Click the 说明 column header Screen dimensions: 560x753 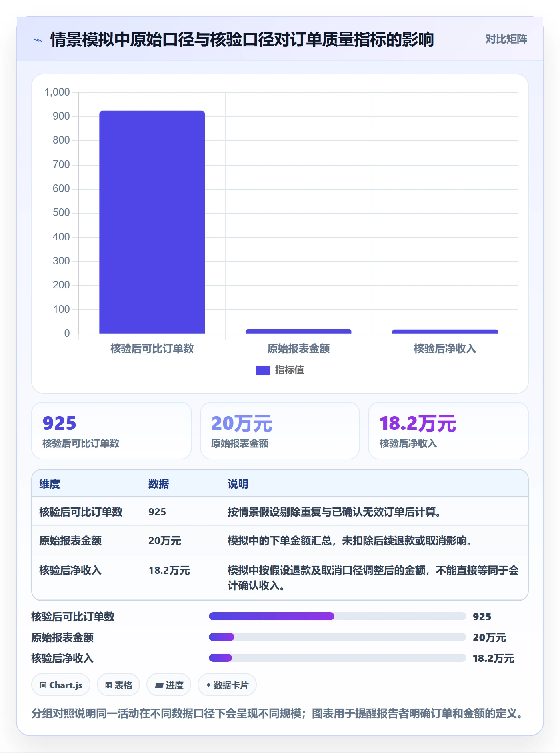[238, 484]
